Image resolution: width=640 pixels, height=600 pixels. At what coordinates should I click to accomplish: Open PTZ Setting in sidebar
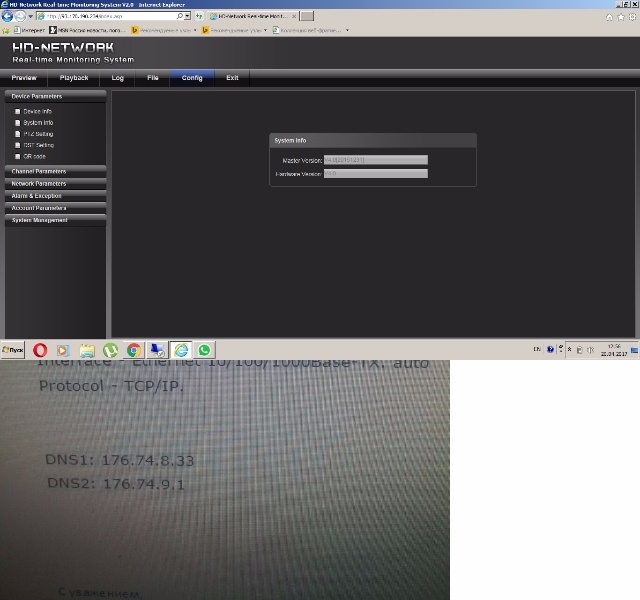click(34, 134)
